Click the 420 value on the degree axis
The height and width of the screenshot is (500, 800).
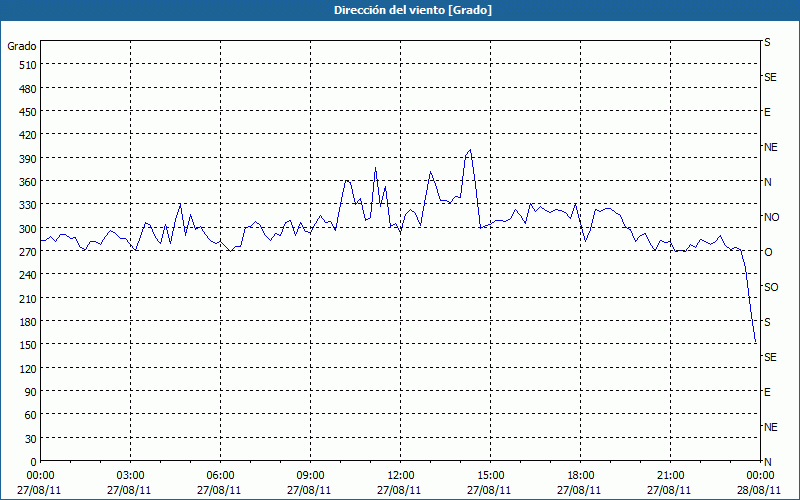click(28, 135)
